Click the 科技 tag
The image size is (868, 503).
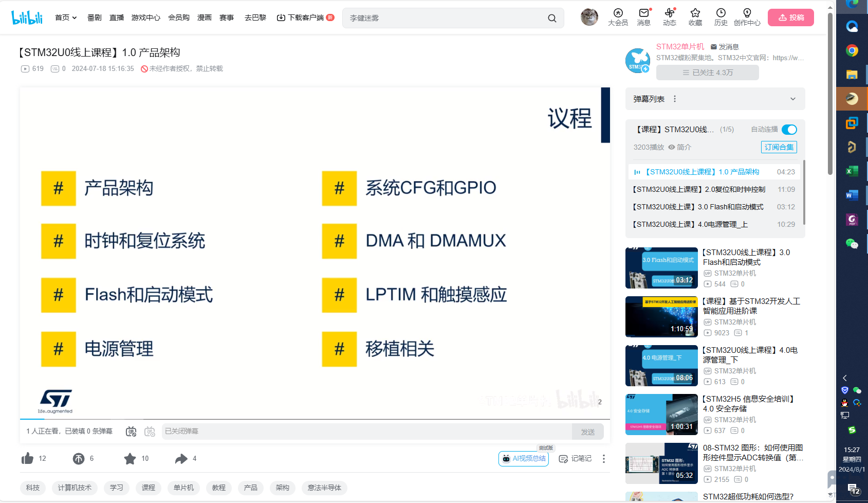click(33, 488)
